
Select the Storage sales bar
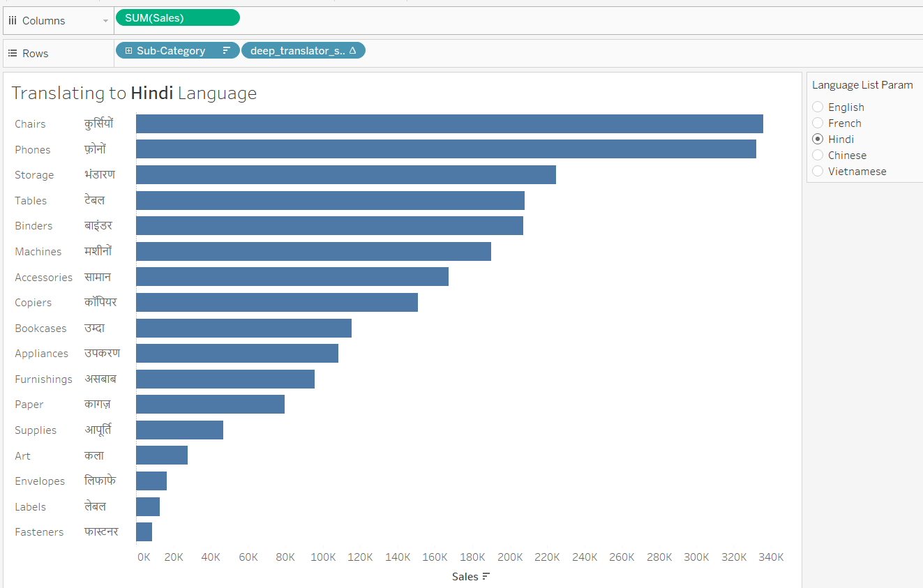(x=346, y=175)
